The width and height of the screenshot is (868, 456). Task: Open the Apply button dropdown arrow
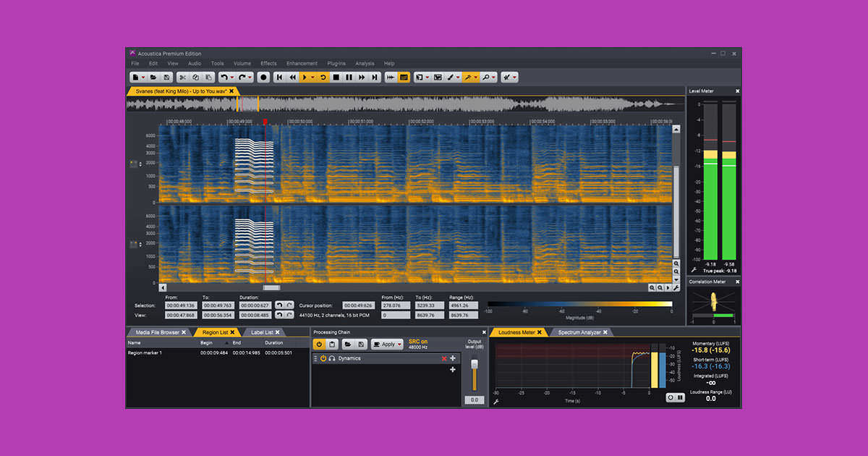(x=400, y=345)
